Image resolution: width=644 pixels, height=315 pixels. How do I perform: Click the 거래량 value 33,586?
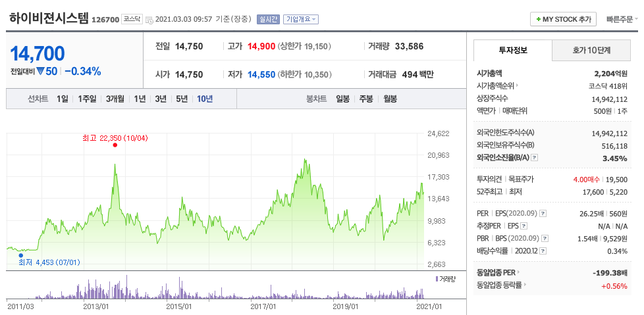click(x=409, y=46)
